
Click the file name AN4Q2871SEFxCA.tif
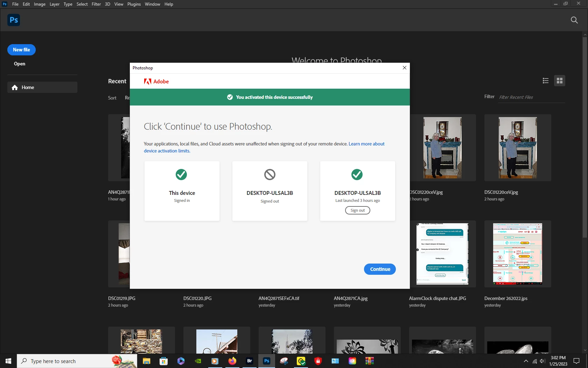(279, 299)
